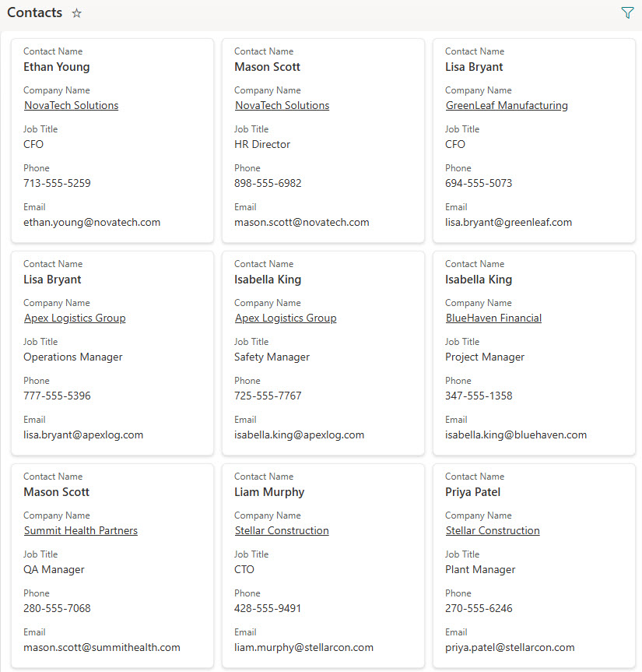
Task: Open Stellar Construction link on Liam Murphy's card
Action: (x=282, y=531)
